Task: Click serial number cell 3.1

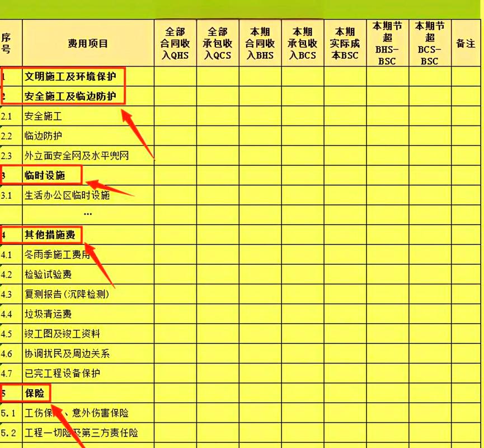Action: [11, 195]
